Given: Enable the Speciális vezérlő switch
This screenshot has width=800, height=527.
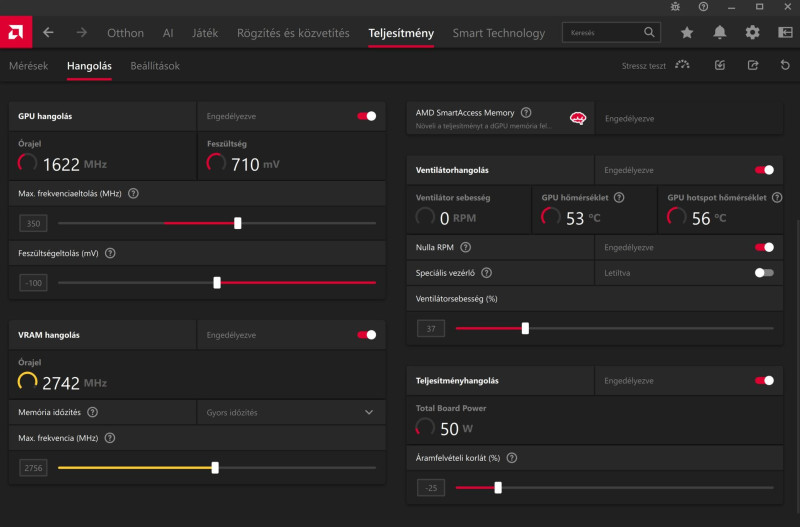Looking at the screenshot, I should point(764,273).
